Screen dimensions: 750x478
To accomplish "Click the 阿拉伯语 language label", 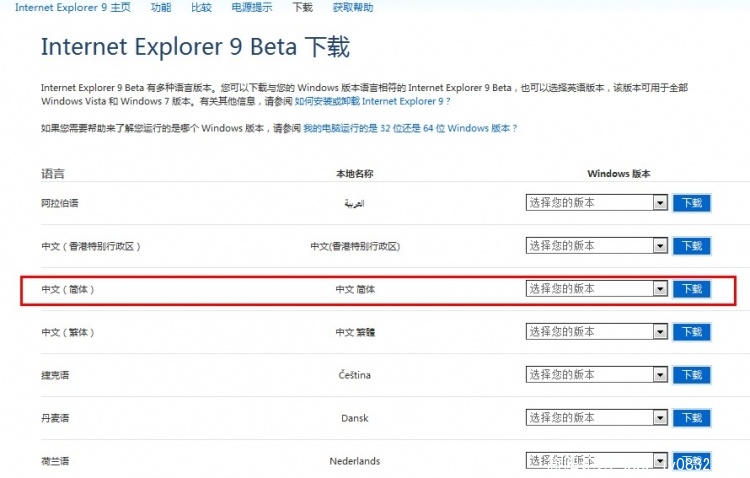I will [x=60, y=203].
